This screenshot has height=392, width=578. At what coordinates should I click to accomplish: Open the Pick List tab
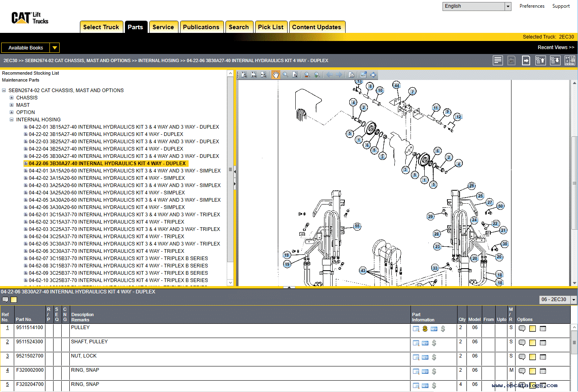pos(271,27)
